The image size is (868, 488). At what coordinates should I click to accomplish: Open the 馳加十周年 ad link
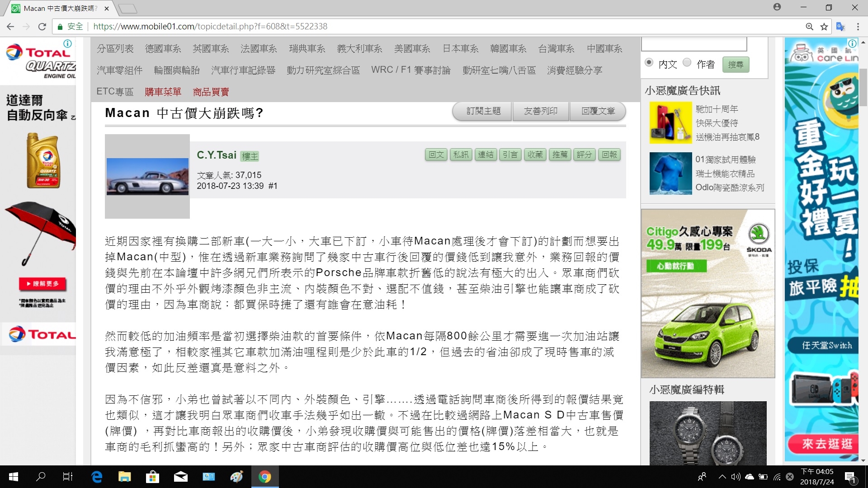pyautogui.click(x=717, y=109)
